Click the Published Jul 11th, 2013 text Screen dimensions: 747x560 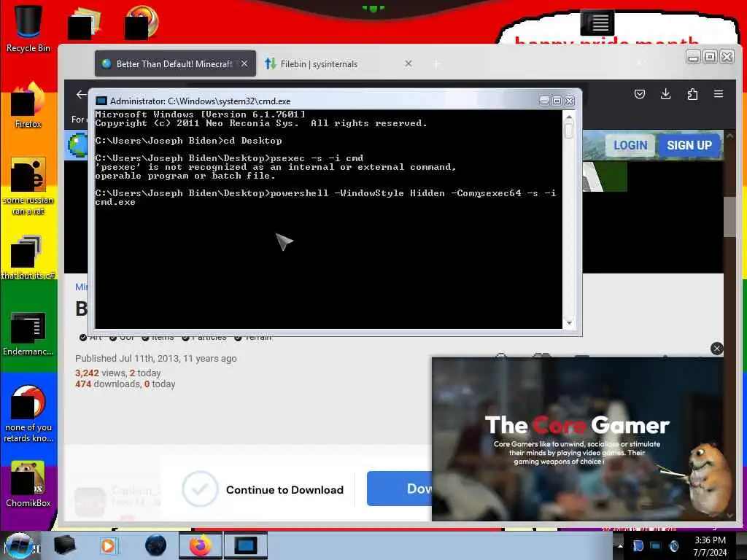click(156, 358)
